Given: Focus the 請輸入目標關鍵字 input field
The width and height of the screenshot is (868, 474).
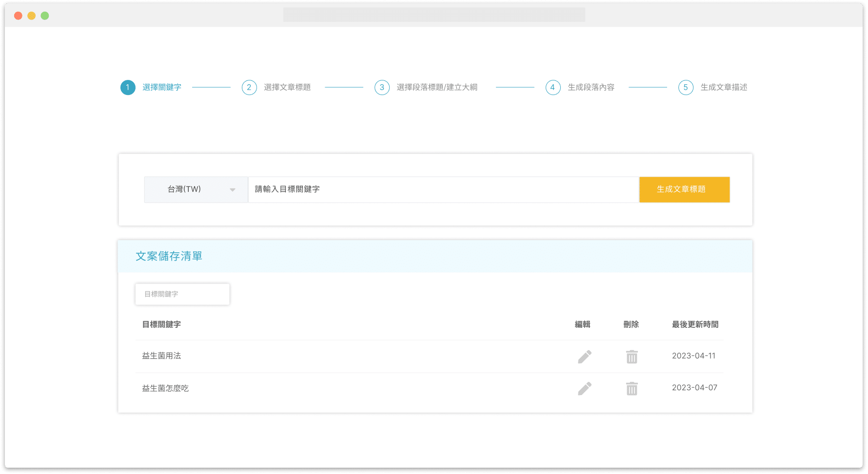Looking at the screenshot, I should 443,189.
